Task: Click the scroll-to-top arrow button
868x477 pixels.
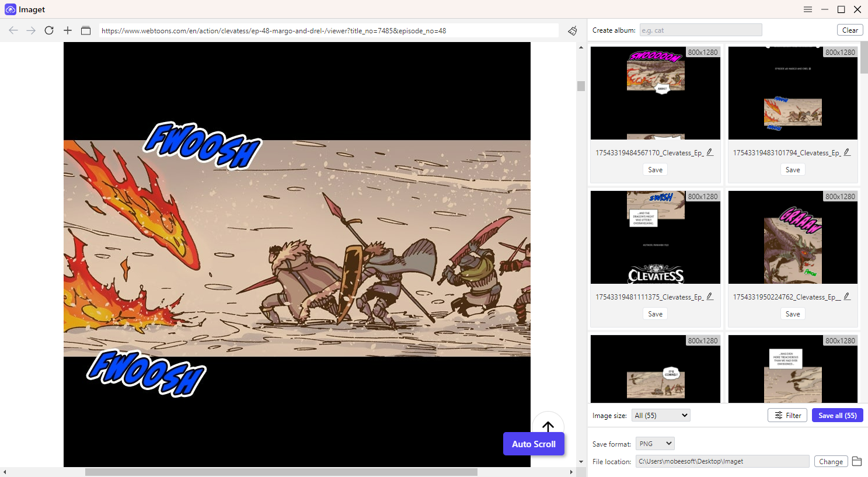Action: (x=548, y=426)
